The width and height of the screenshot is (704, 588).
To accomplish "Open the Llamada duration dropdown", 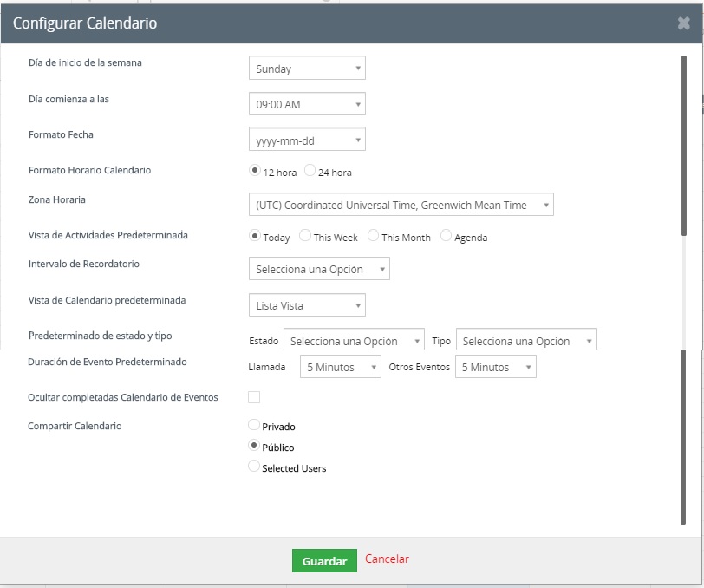I will [341, 367].
